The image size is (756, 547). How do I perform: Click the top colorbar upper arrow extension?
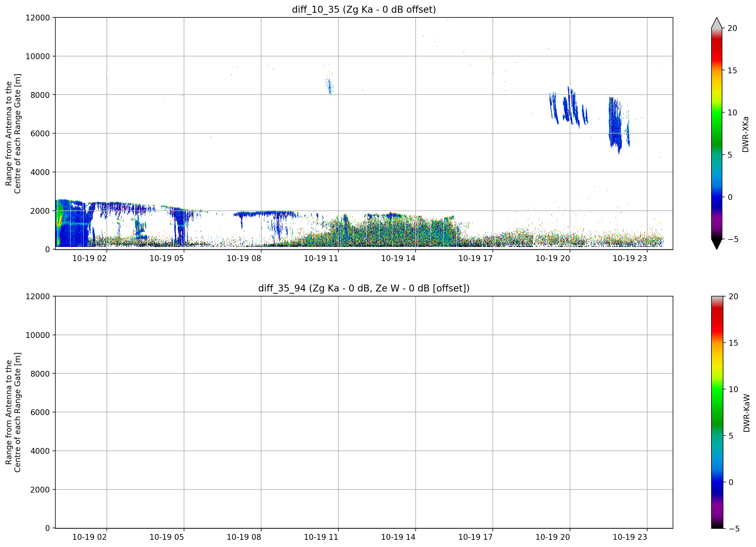point(717,23)
